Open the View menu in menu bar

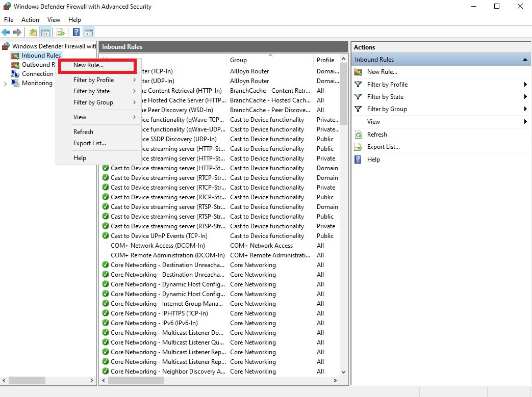click(x=54, y=20)
